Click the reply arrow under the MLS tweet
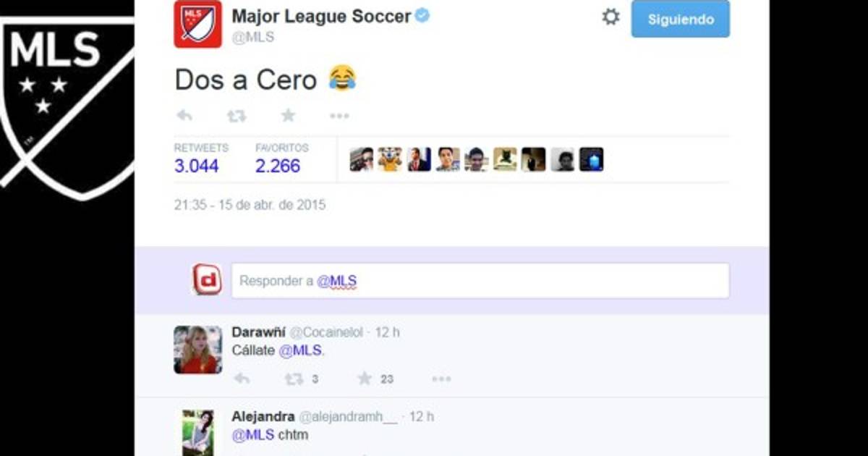Image resolution: width=868 pixels, height=456 pixels. click(184, 115)
